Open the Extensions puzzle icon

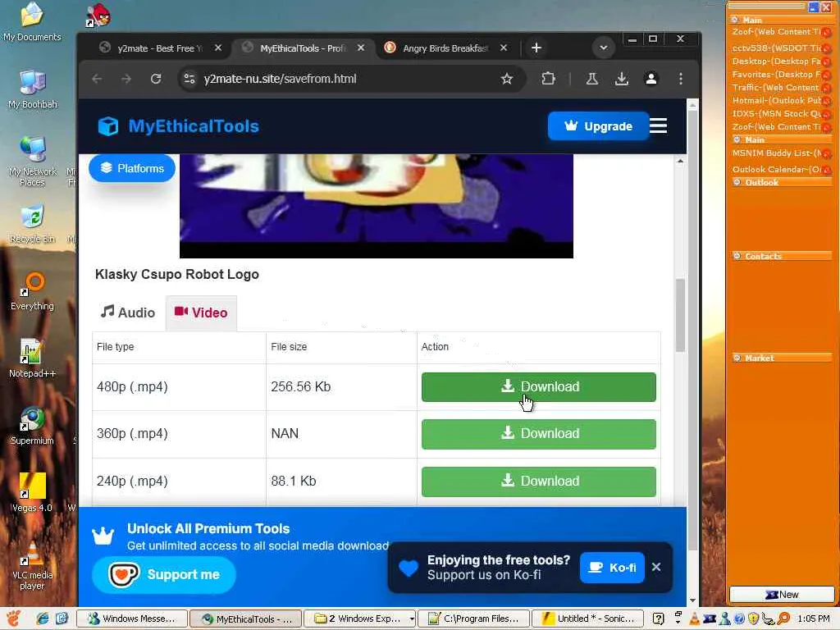click(548, 80)
